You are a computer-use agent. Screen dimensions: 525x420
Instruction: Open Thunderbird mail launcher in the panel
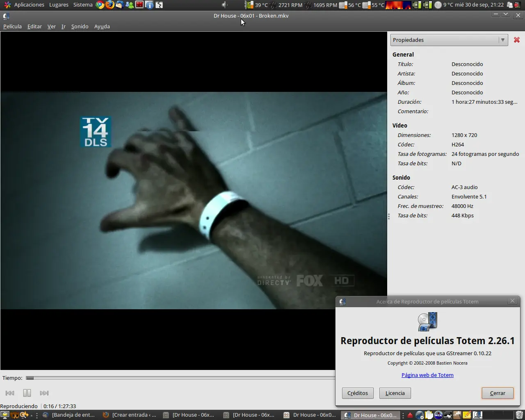[120, 5]
